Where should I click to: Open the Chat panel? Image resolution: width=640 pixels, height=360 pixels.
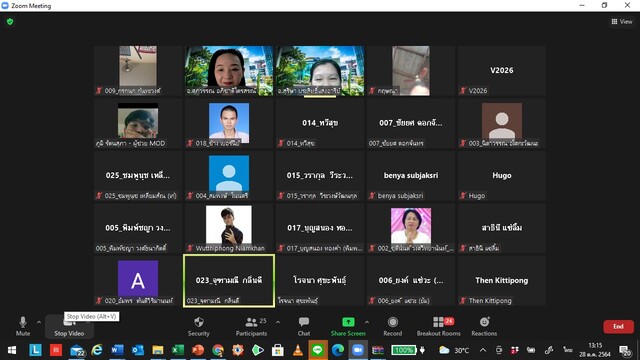(x=304, y=327)
